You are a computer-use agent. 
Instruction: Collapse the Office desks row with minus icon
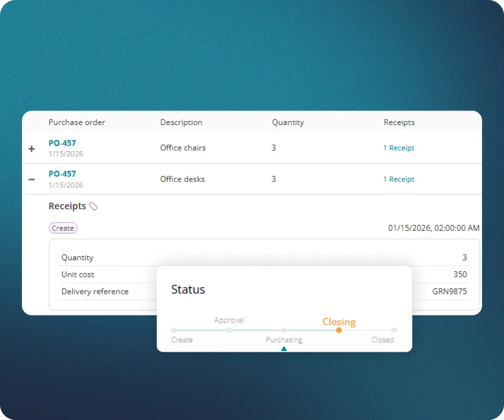(32, 179)
